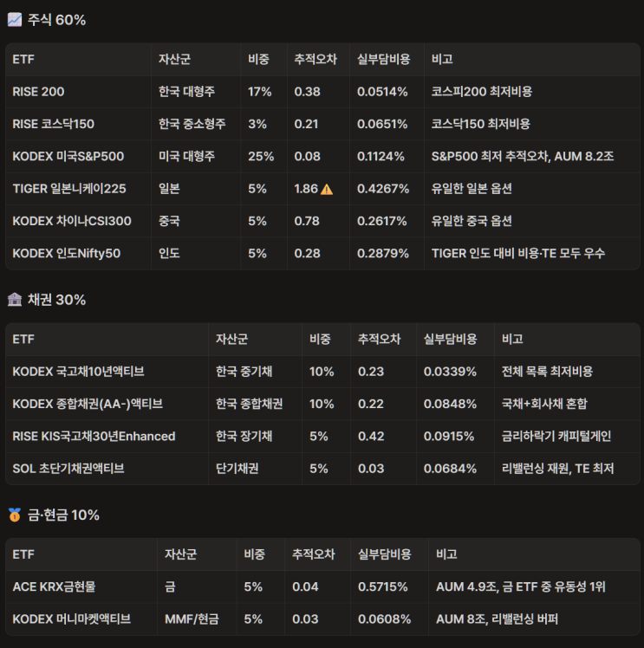Click the 0.0339% expense value
This screenshot has width=644, height=648.
pyautogui.click(x=450, y=372)
